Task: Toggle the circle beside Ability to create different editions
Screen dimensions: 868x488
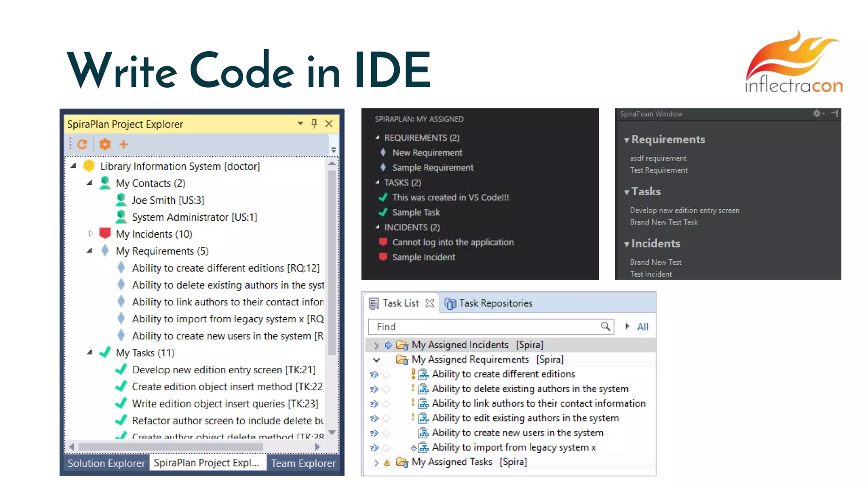Action: [386, 374]
